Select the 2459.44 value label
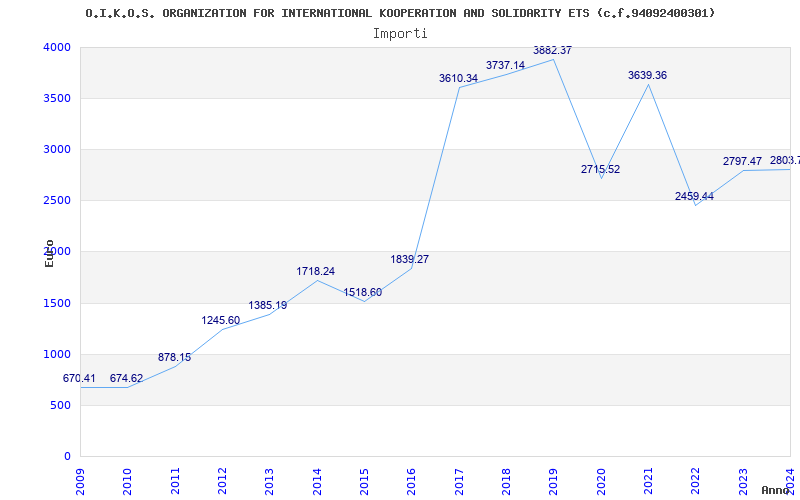 point(694,196)
